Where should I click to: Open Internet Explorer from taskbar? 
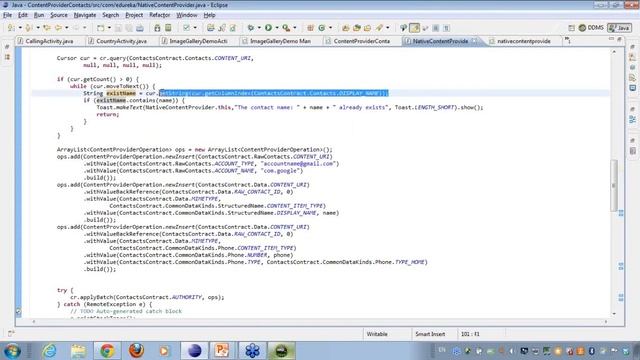click(x=49, y=351)
